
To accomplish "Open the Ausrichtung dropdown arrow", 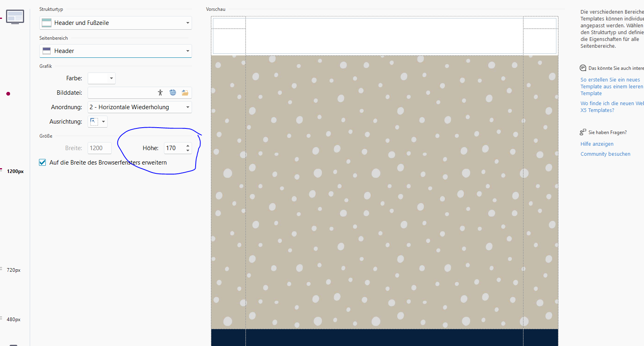I will point(104,122).
